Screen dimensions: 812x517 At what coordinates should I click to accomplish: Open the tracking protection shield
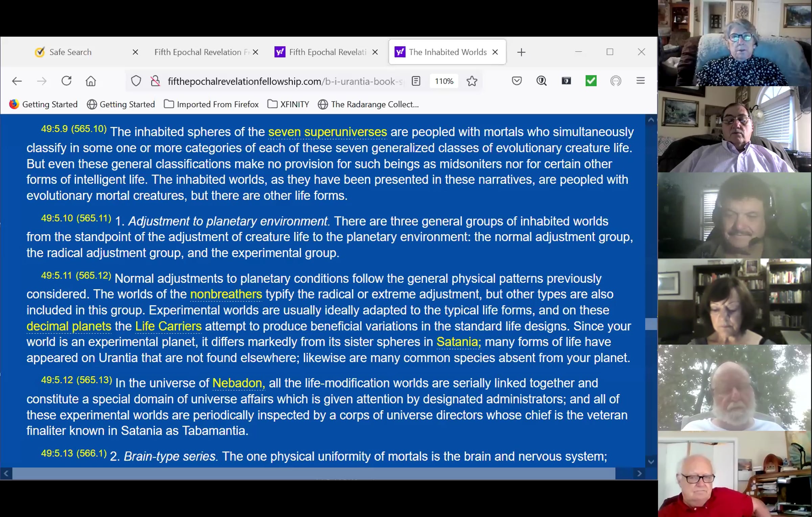coord(136,81)
